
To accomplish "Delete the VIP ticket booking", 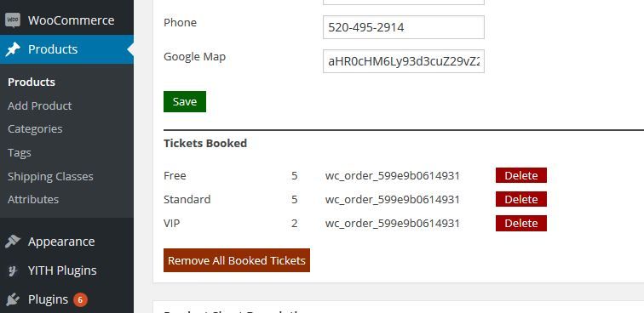I will point(521,223).
